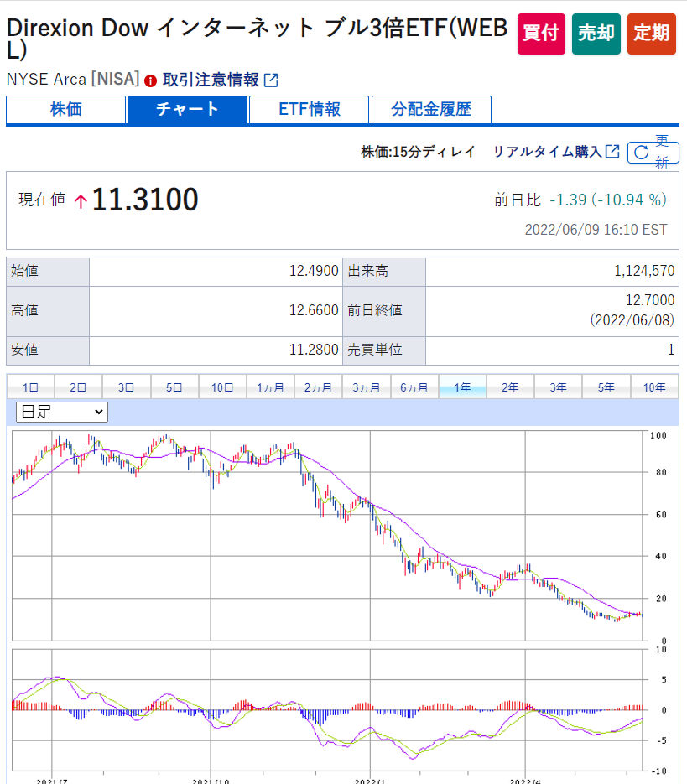
Task: Set chart range to 3カ月
Action: pyautogui.click(x=367, y=387)
